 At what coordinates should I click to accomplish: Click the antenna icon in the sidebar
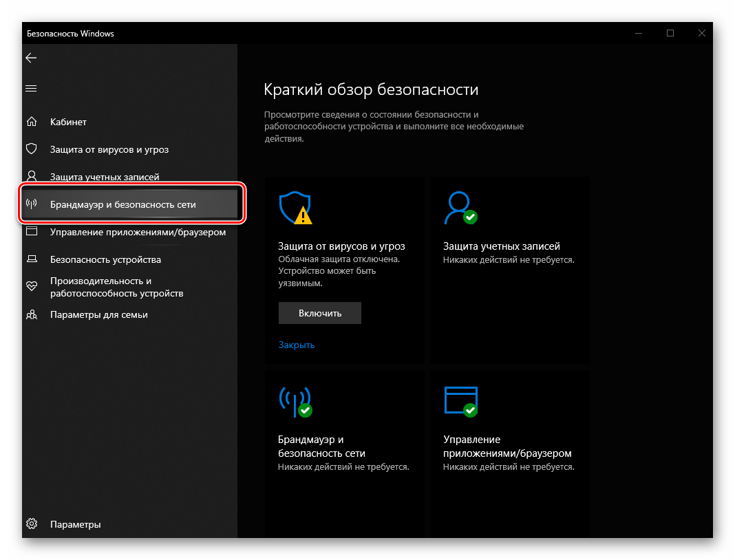[x=32, y=204]
